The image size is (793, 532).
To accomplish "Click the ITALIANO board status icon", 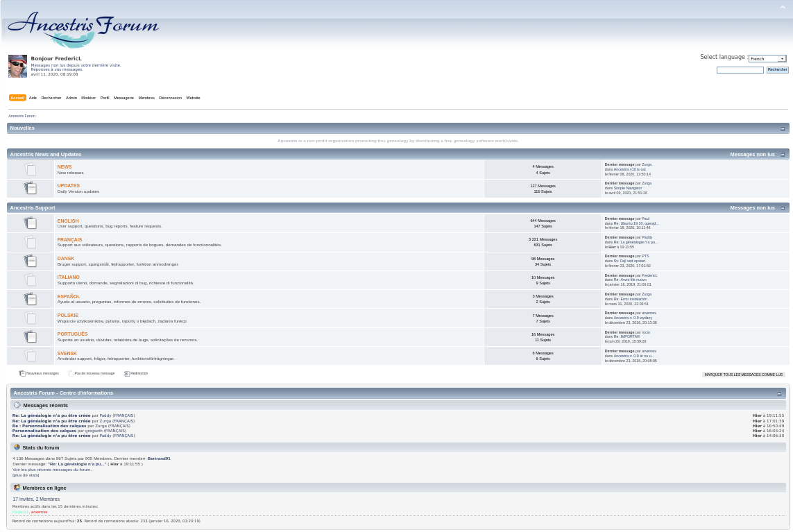I will (31, 280).
